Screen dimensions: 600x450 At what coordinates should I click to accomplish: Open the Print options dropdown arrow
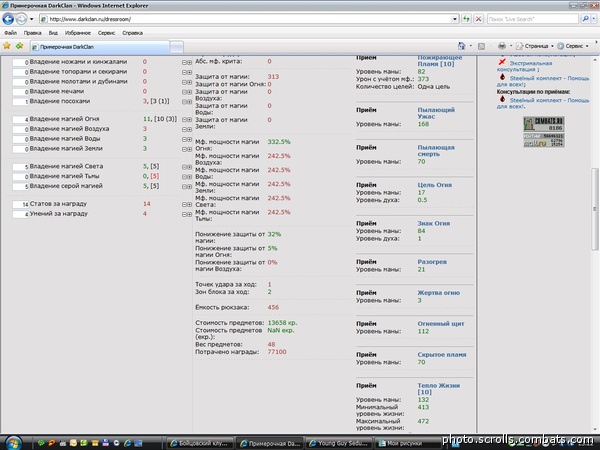click(x=510, y=46)
